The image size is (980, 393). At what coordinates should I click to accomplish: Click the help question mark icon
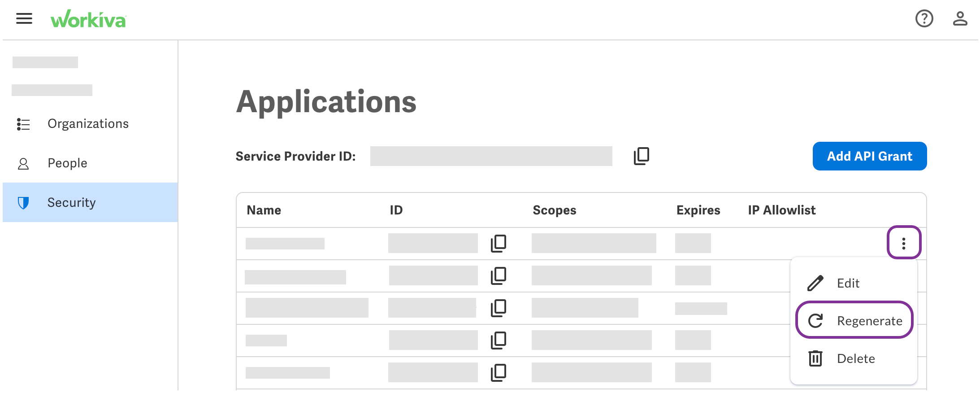[x=924, y=18]
